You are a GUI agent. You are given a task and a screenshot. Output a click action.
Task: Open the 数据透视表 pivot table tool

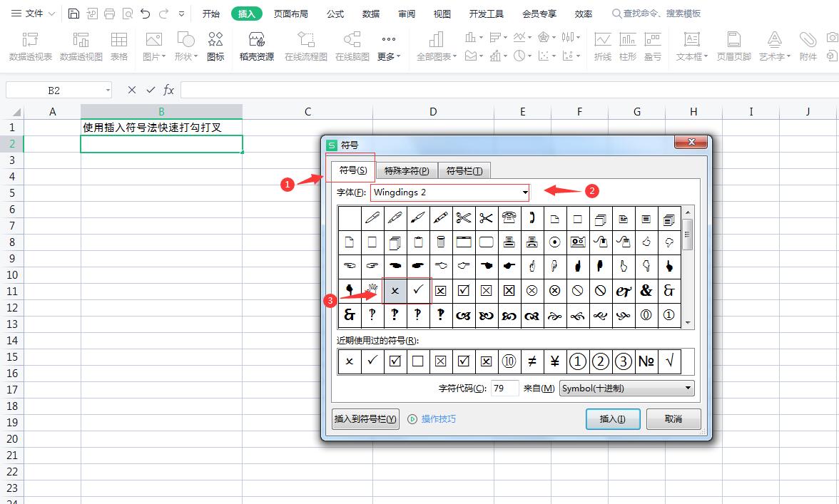(x=31, y=46)
